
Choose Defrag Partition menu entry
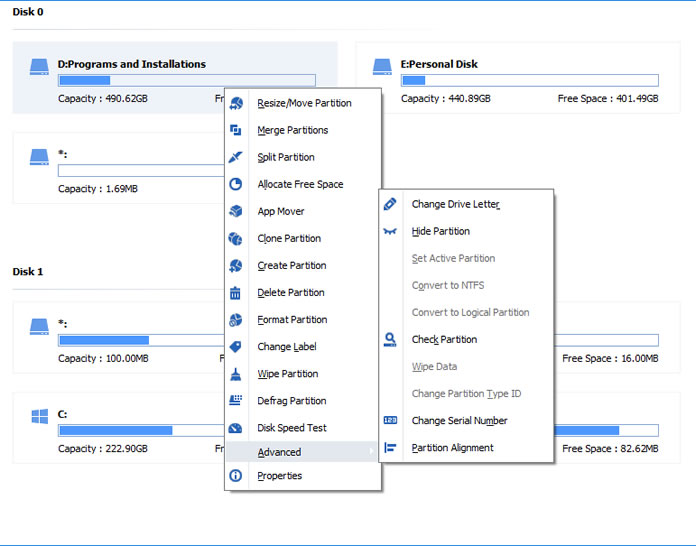tap(304, 401)
